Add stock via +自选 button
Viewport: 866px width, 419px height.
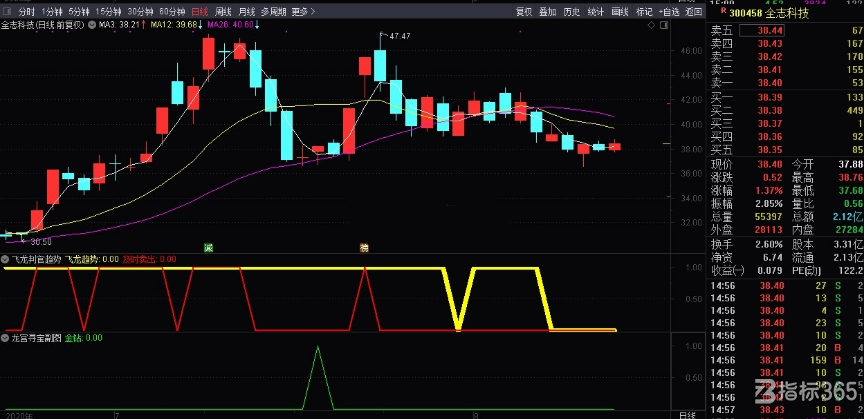tap(669, 12)
